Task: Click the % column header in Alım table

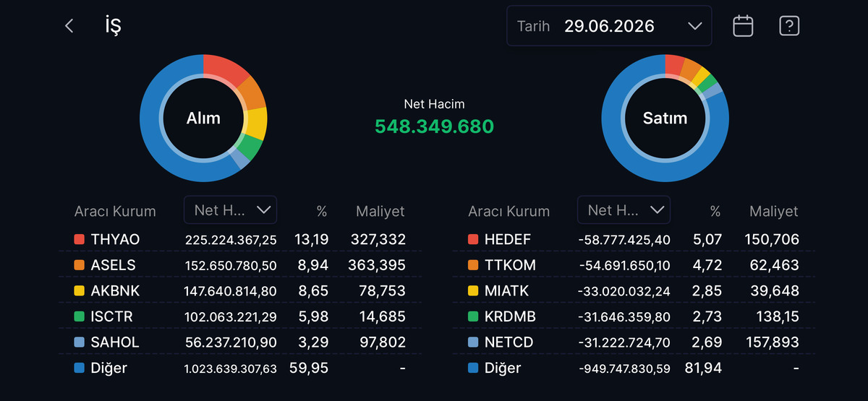Action: pyautogui.click(x=322, y=212)
